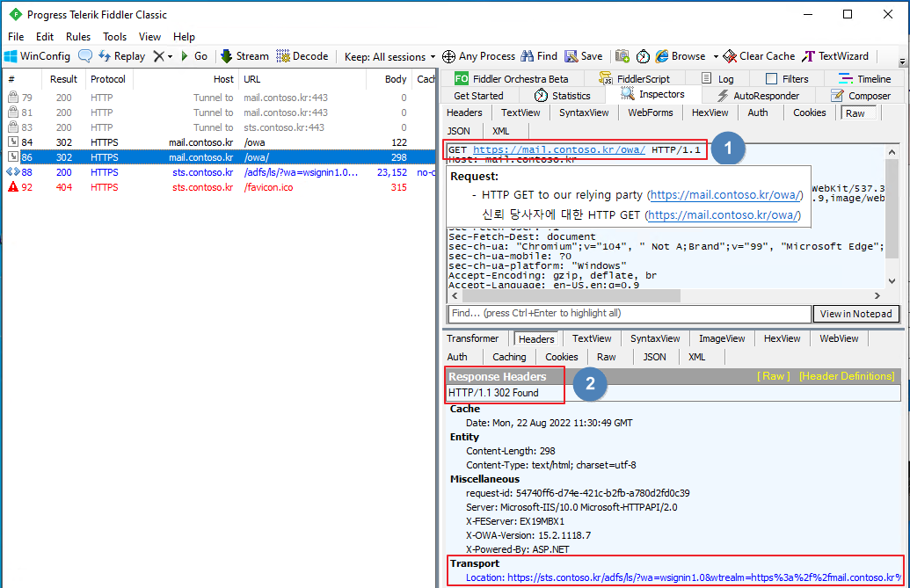Select the Get Started tab
Screen dimensions: 910x588
pos(479,96)
